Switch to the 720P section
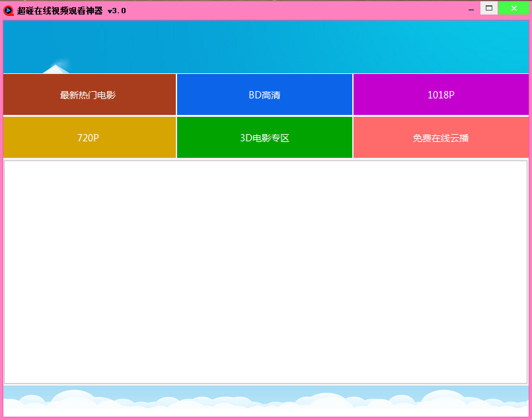Viewport: 532px width, 420px height. coord(89,137)
